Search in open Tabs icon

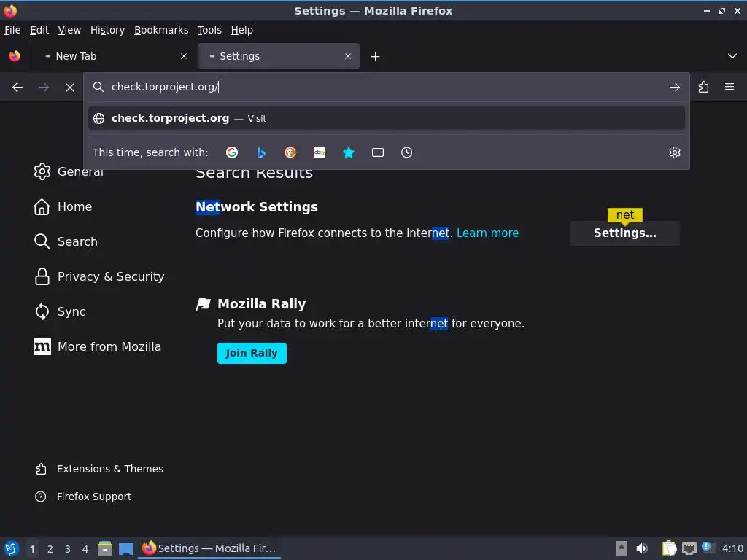378,152
